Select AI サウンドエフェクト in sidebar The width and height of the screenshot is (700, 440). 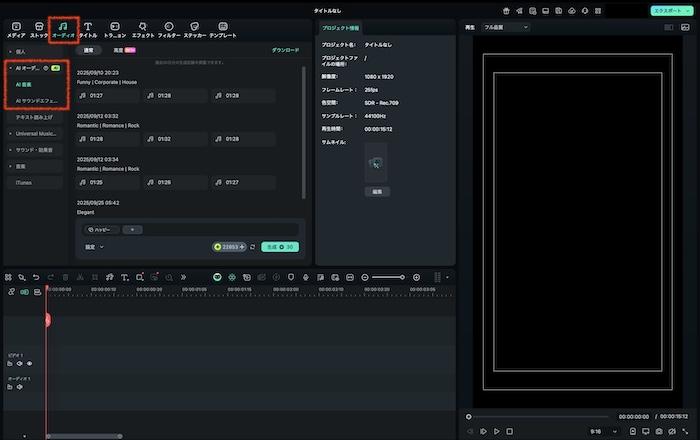[36, 101]
